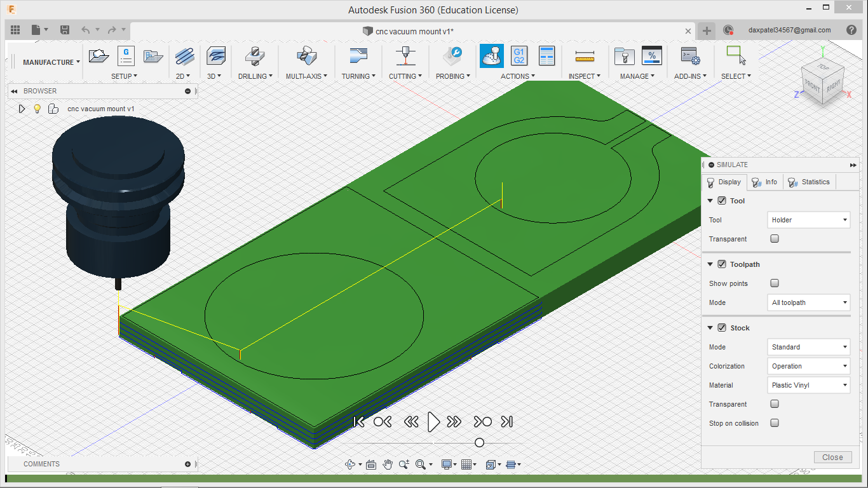Open the Material Plastic Vinyl dropdown

point(809,385)
